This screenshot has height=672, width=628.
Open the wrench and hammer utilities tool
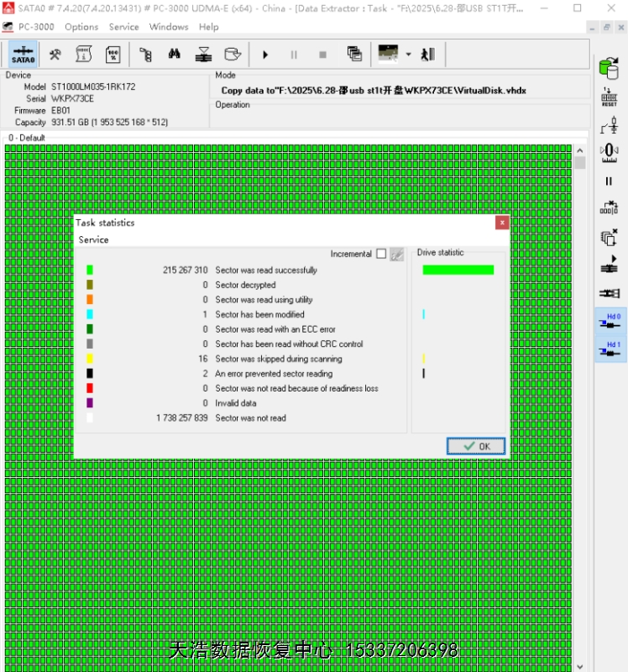point(55,55)
